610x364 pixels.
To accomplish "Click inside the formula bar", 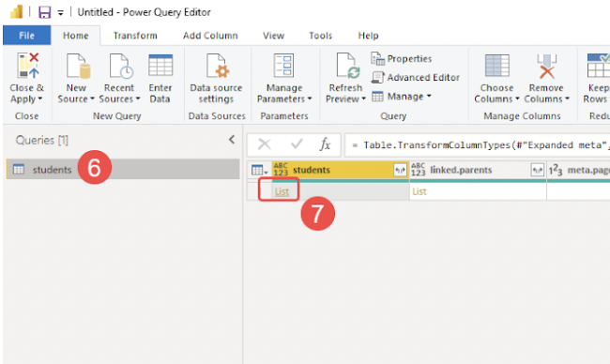I will click(479, 144).
